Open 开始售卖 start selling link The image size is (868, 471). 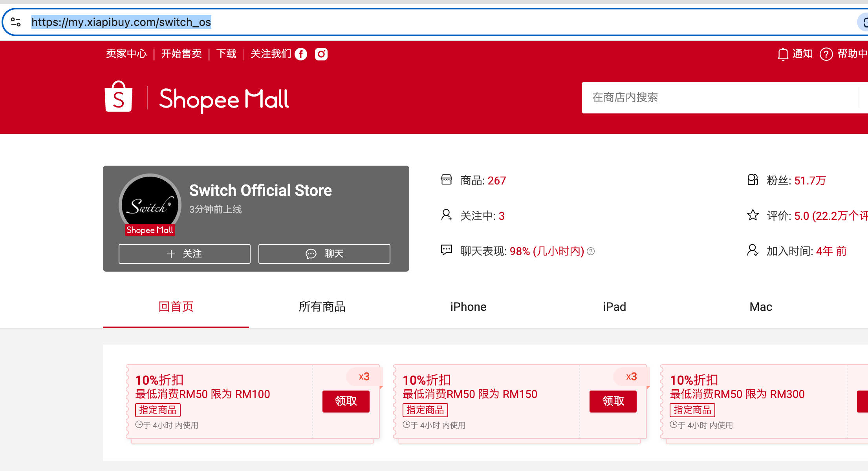[x=181, y=54]
